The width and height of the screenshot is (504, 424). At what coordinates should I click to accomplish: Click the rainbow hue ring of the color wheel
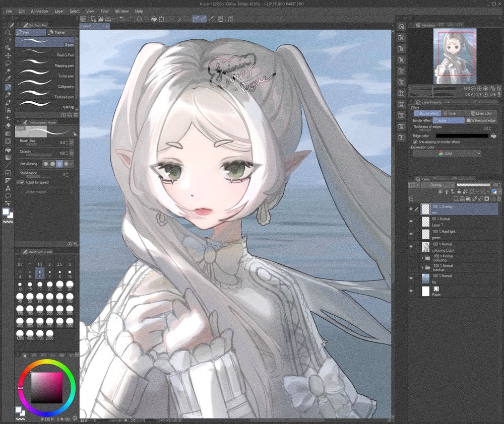46,363
